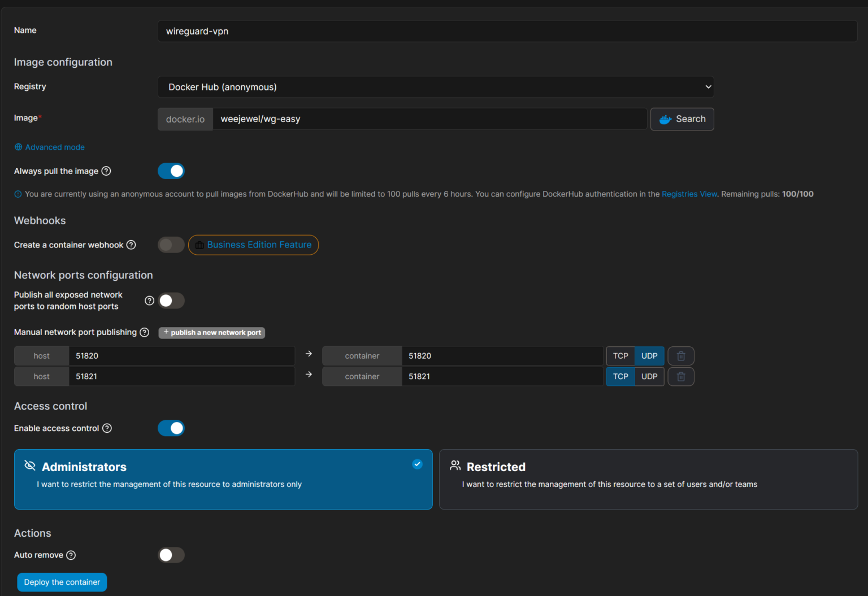
Task: Click the Docker whale icon on Search button
Action: pos(665,119)
